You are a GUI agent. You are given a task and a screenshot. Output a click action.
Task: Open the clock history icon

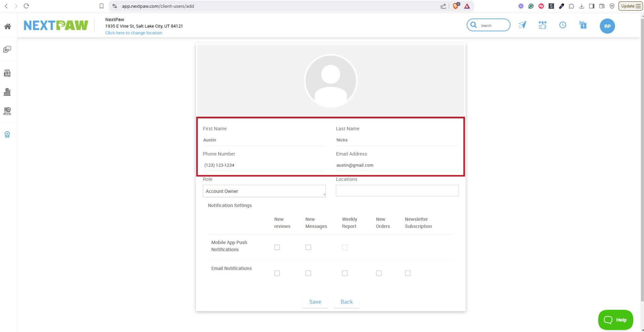click(563, 25)
